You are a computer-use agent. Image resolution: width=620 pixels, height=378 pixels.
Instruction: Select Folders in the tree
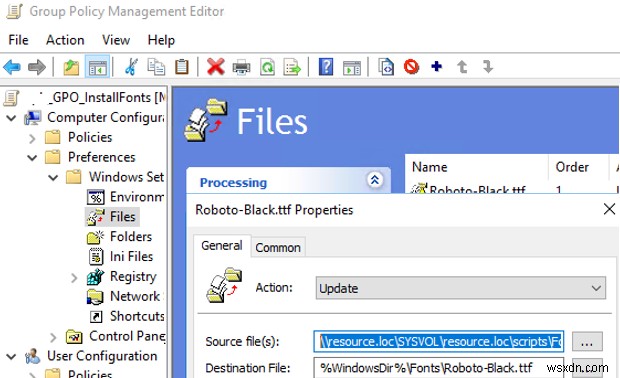(x=131, y=236)
